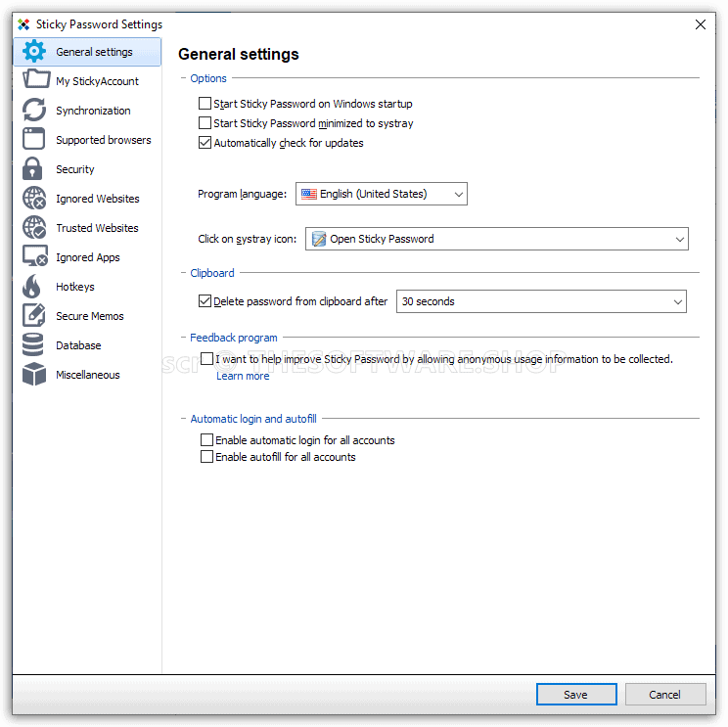The image size is (728, 727).
Task: Switch to the Synchronization page
Action: 87,111
